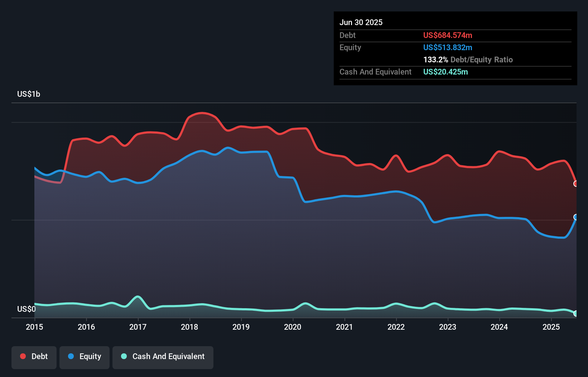The height and width of the screenshot is (377, 588).
Task: Click the blue Equity value indicator in tooltip
Action: pos(448,47)
